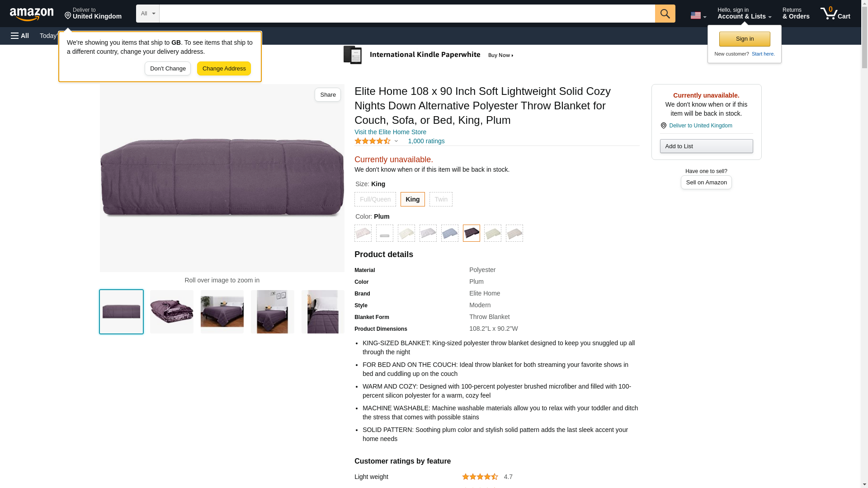Open the All hamburger menu
Screen dimensions: 868x488
coord(20,36)
